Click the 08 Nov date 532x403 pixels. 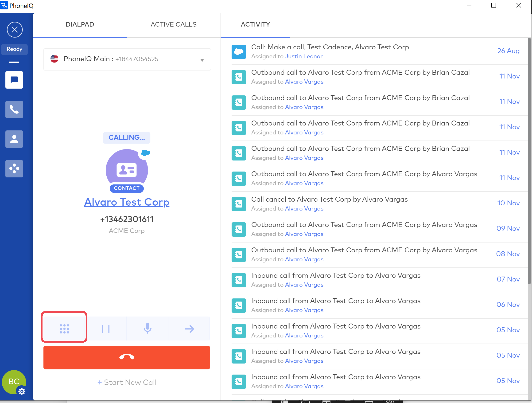click(x=508, y=254)
